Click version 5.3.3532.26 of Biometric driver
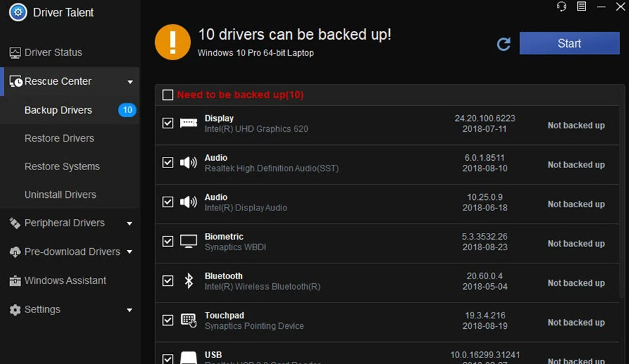Viewport: 629px width, 364px height. pyautogui.click(x=485, y=236)
